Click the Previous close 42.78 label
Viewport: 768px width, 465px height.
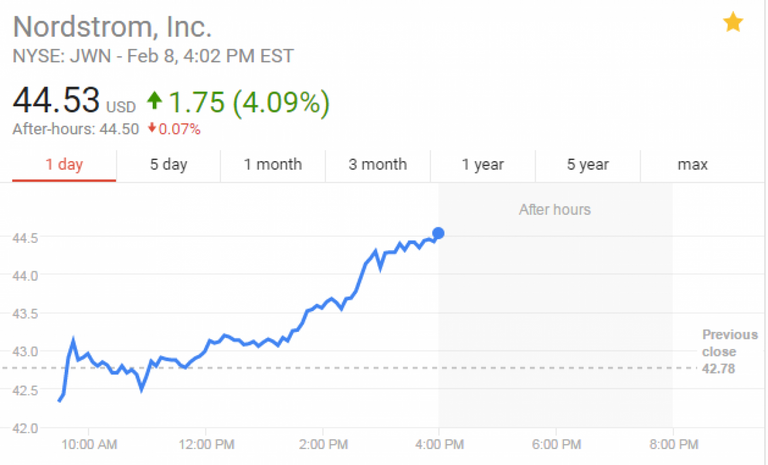coord(729,352)
